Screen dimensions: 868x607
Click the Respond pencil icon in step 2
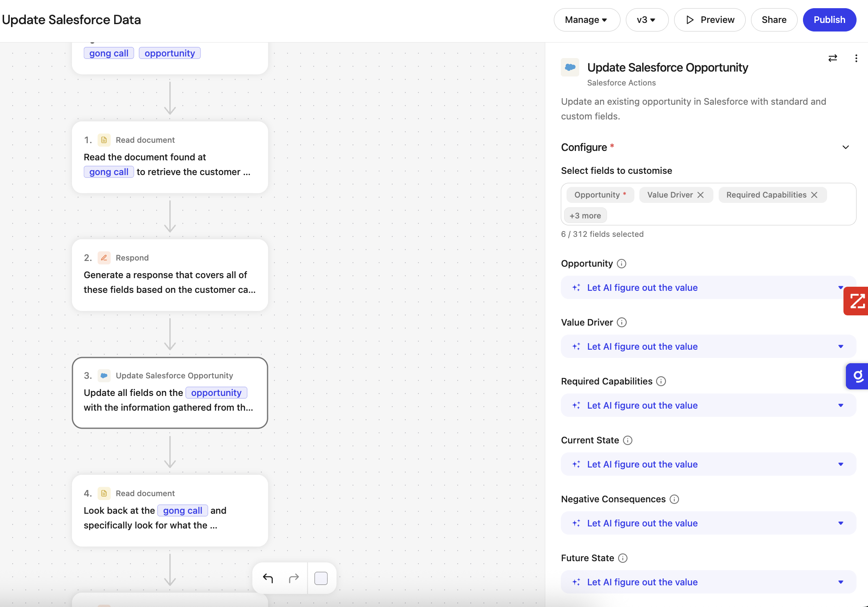[x=104, y=258]
